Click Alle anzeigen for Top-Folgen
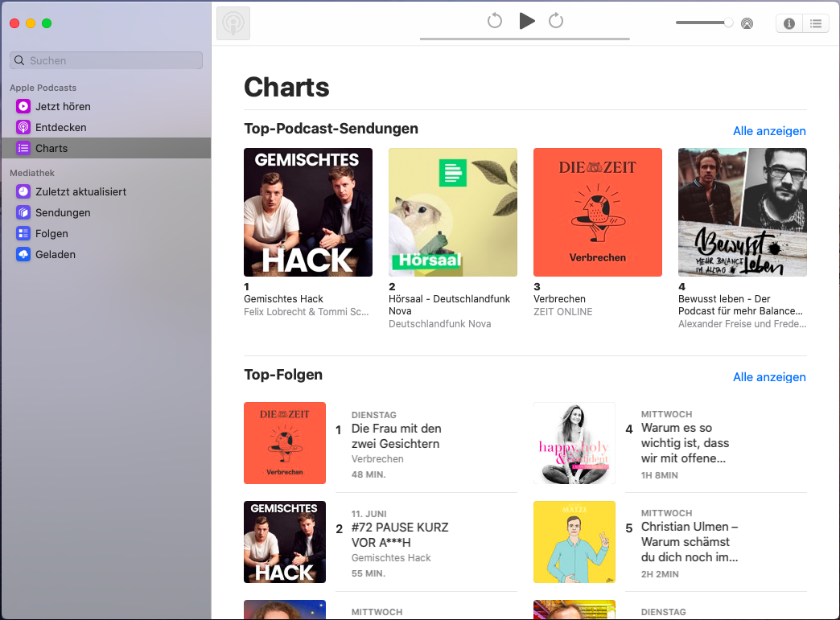840x620 pixels. click(769, 377)
